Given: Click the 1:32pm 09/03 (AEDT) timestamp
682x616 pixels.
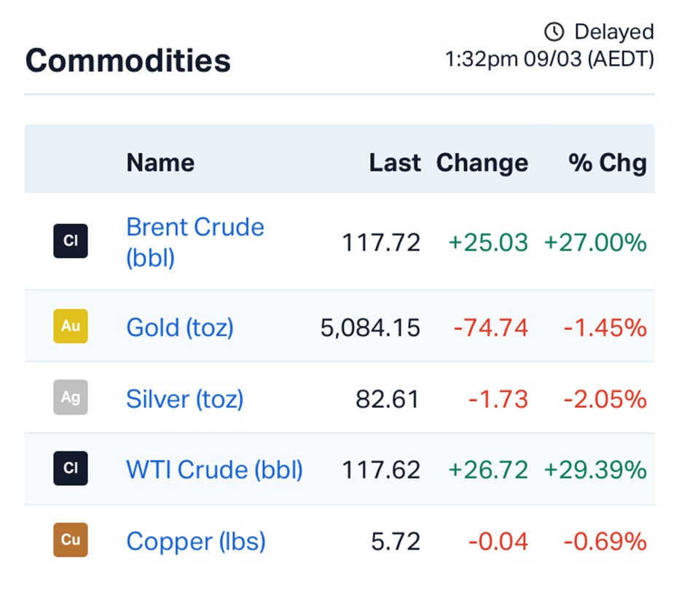Looking at the screenshot, I should pyautogui.click(x=549, y=59).
